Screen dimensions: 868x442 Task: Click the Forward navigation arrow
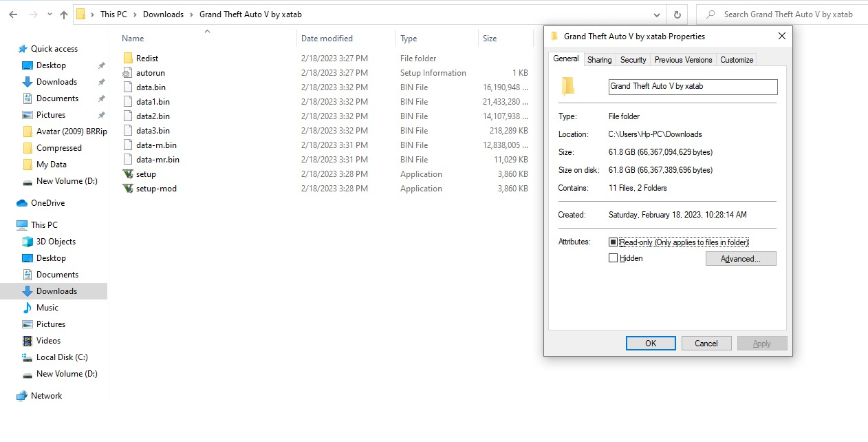pyautogui.click(x=33, y=14)
